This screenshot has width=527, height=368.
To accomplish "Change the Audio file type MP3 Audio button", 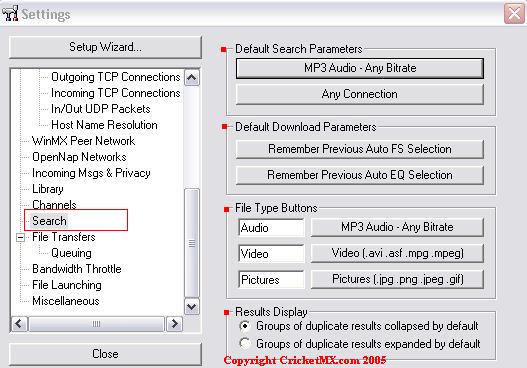I will click(397, 227).
